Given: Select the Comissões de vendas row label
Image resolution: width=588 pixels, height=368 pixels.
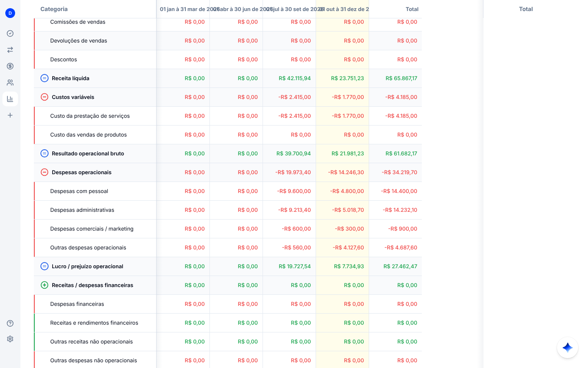Looking at the screenshot, I should click(x=78, y=22).
